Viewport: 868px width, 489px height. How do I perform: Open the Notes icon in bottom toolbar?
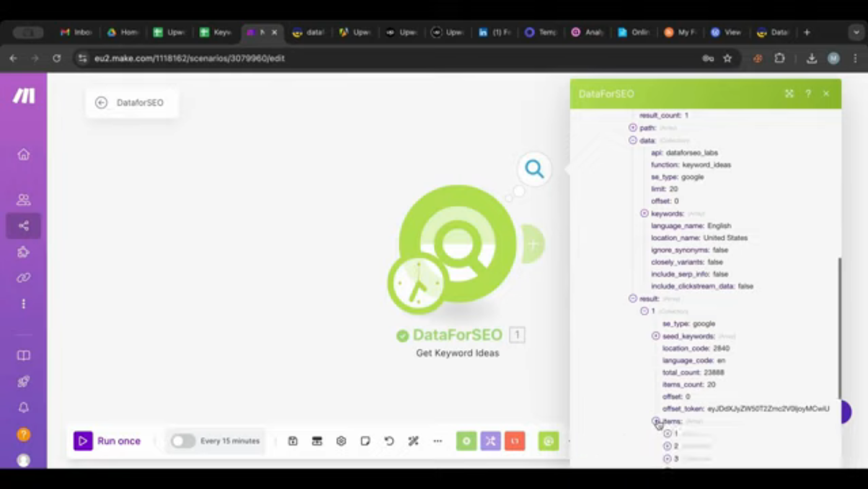point(365,441)
